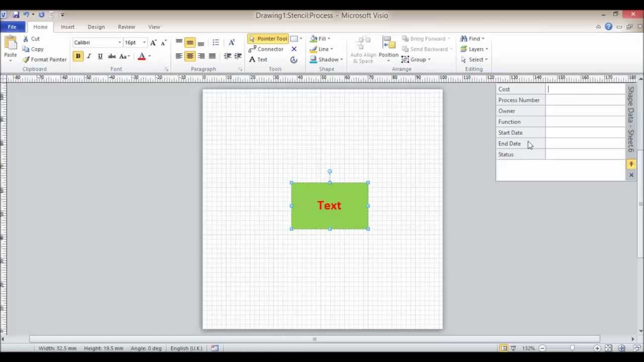Select the Text Block tool icon
Viewport: 644px width, 362px height.
tap(294, 60)
